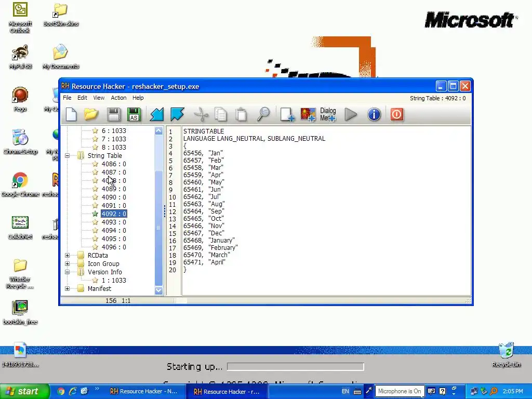Image resolution: width=532 pixels, height=399 pixels.
Task: Click the 65471, "April" line
Action: 204,262
